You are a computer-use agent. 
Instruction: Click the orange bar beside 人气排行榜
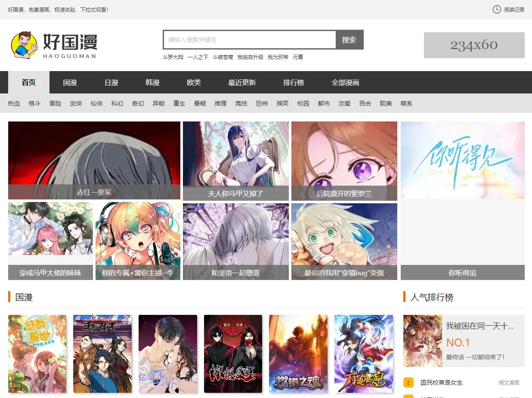pos(404,297)
